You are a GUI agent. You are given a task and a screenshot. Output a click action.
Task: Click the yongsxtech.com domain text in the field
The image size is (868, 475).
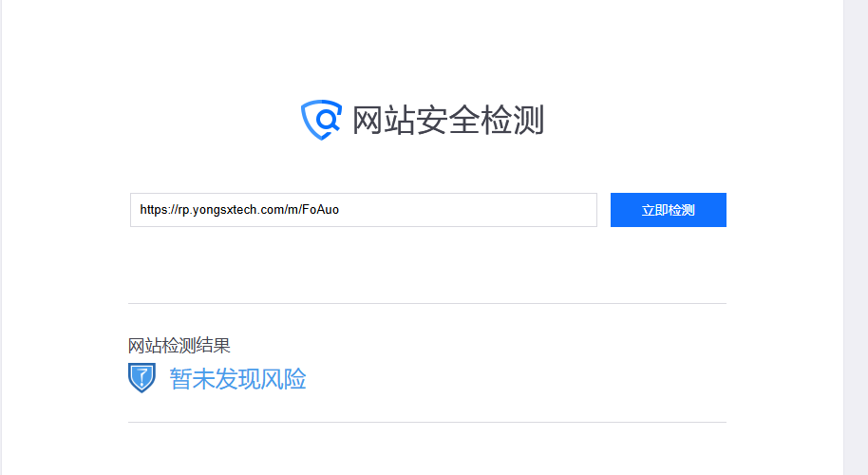(x=232, y=210)
